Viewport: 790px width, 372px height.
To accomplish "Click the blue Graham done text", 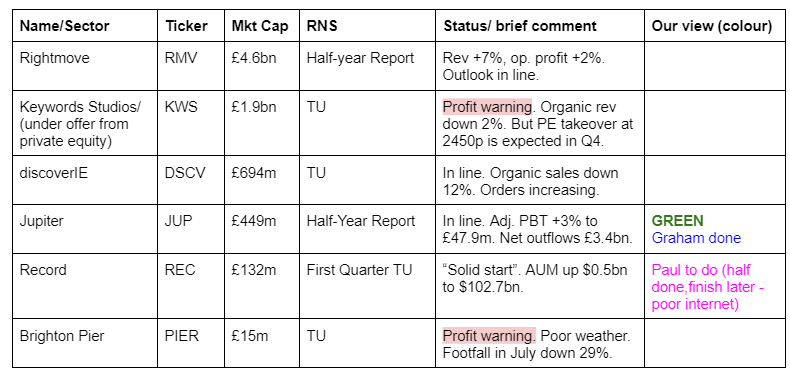I will tap(696, 237).
